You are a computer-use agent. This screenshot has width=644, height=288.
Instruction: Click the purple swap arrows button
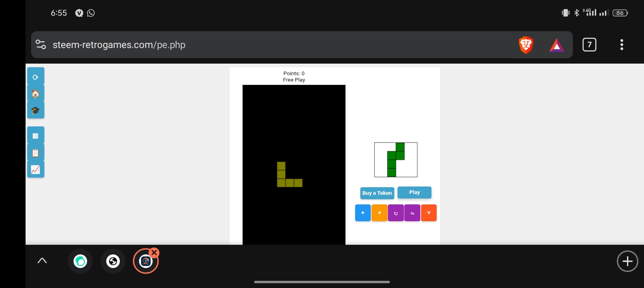click(412, 213)
